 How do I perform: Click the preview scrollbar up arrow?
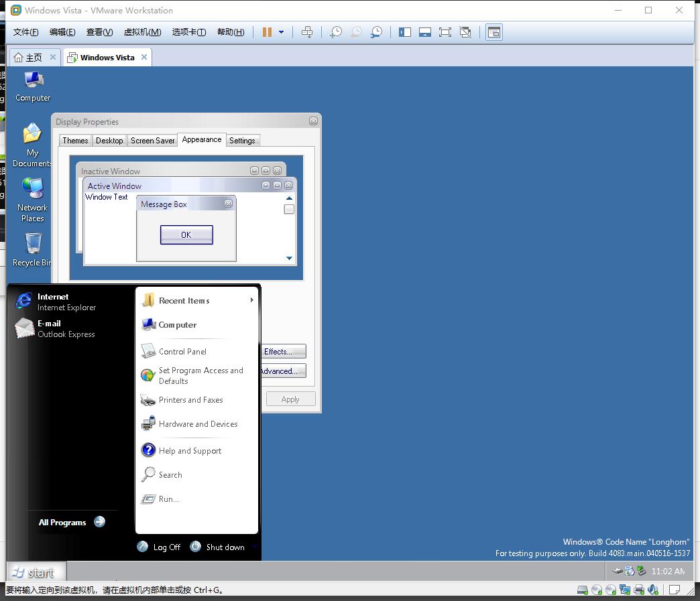[289, 198]
